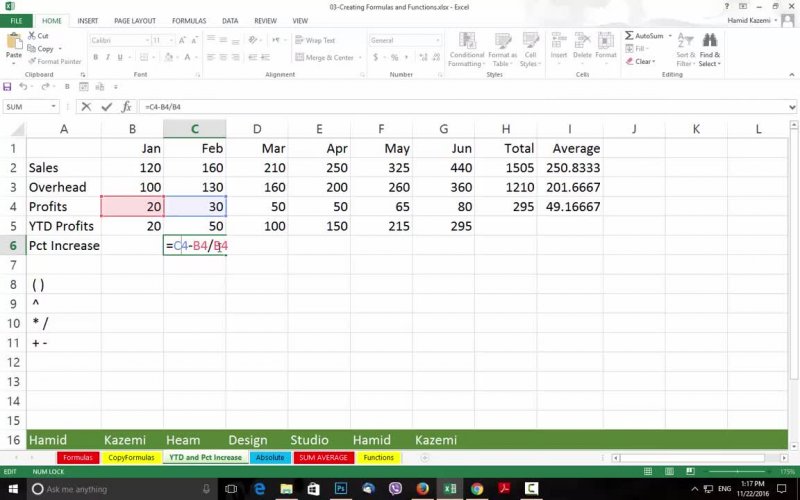Open the Insert Function fx dialog

click(126, 107)
